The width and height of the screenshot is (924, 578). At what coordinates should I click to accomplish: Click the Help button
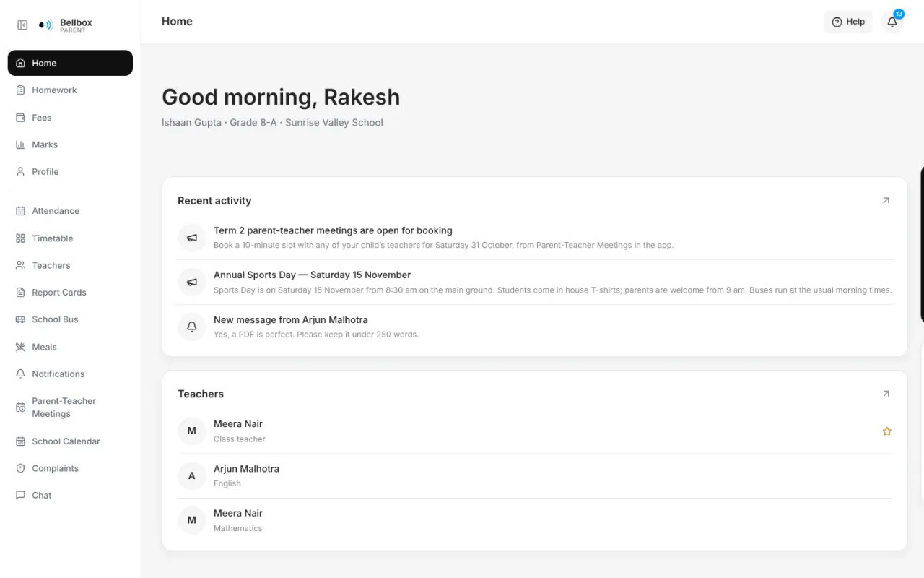pyautogui.click(x=848, y=22)
